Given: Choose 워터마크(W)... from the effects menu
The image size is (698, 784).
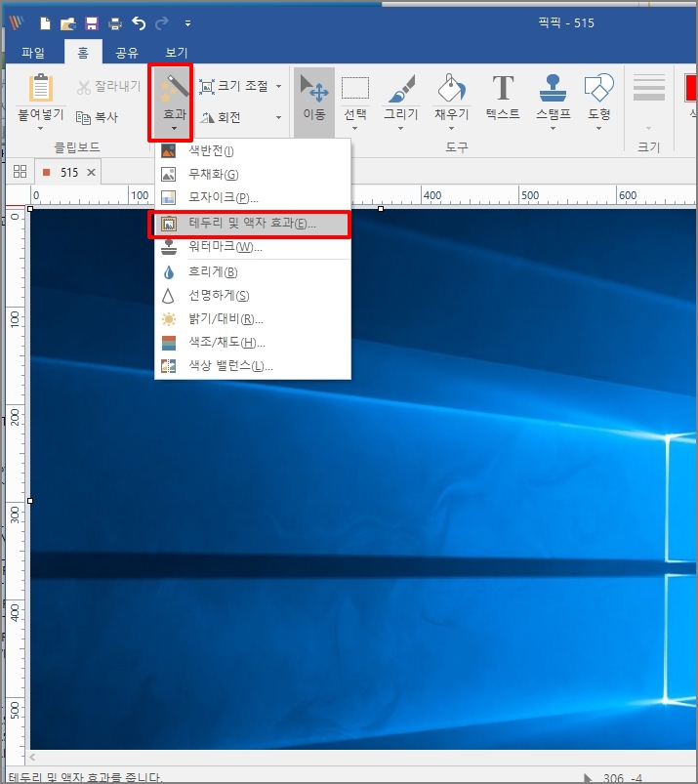Looking at the screenshot, I should click(253, 247).
